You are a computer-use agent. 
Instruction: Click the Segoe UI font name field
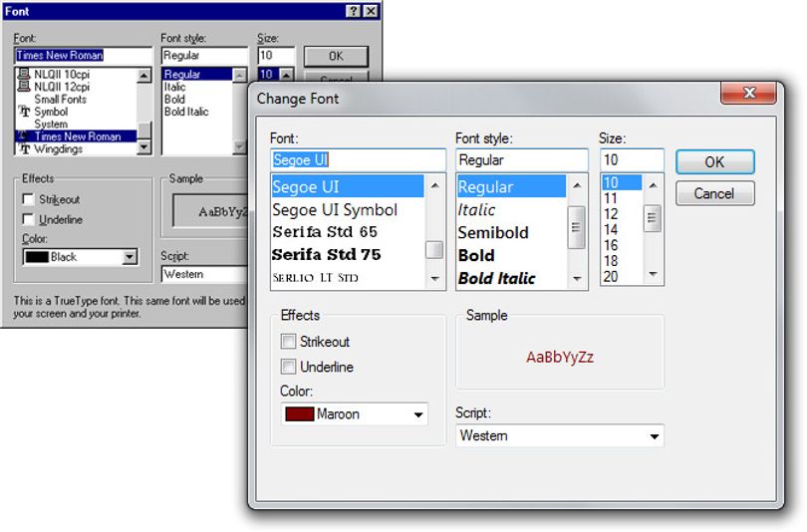[x=358, y=160]
